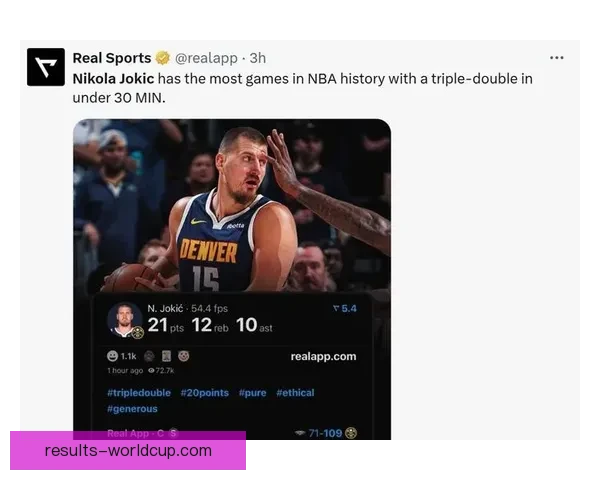Select the #generous hashtag

coord(132,409)
